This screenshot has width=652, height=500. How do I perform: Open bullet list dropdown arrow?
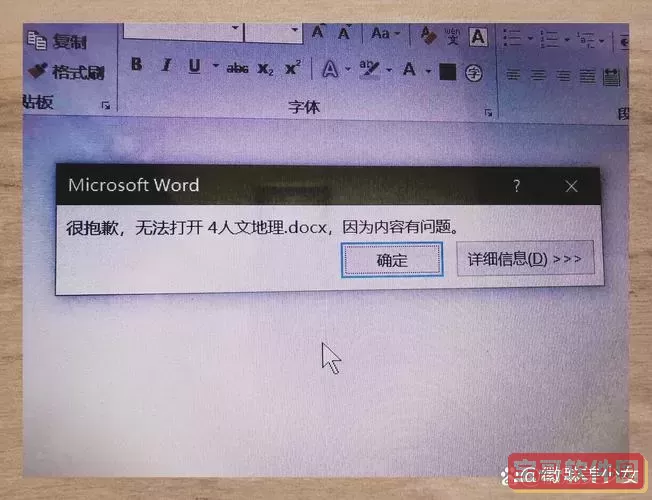pyautogui.click(x=530, y=39)
